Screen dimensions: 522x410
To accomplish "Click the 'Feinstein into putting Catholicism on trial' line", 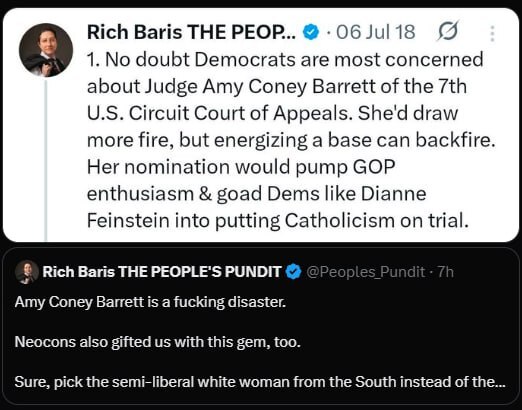I will pos(278,220).
